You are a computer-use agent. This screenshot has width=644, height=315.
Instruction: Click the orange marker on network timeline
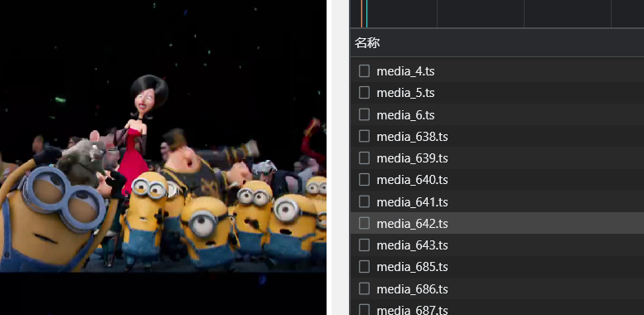tap(361, 13)
